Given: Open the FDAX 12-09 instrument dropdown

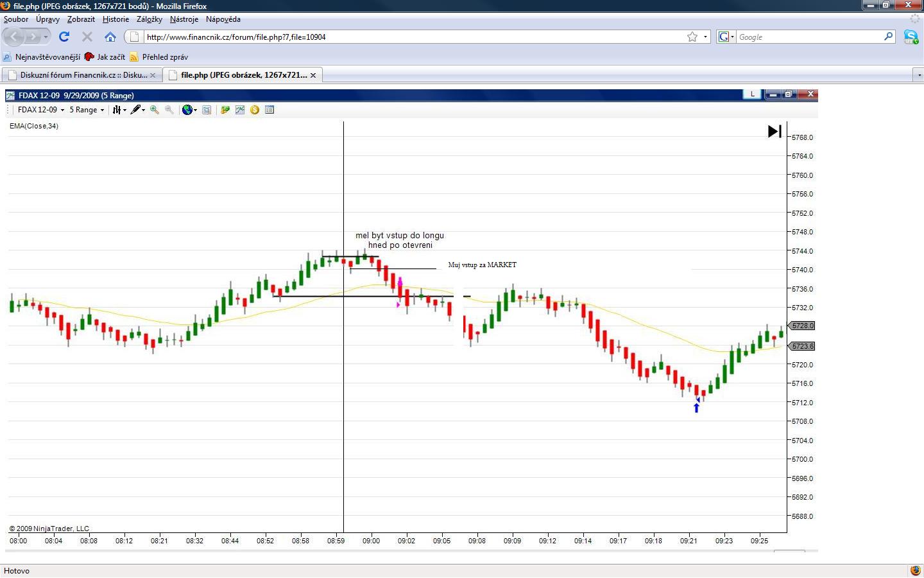Looking at the screenshot, I should click(41, 110).
